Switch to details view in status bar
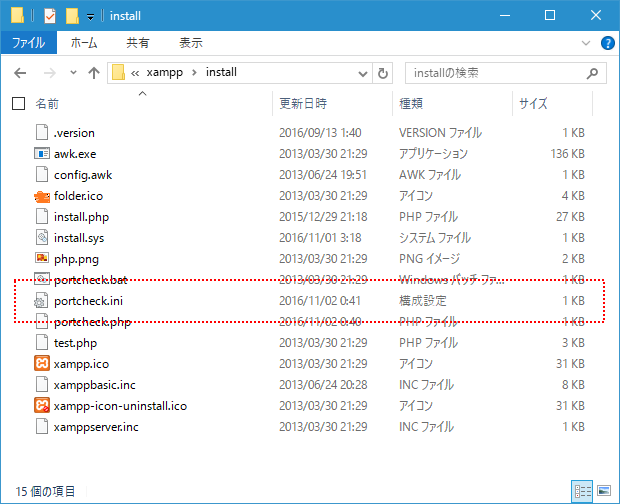Image resolution: width=620 pixels, height=504 pixels. 582,491
